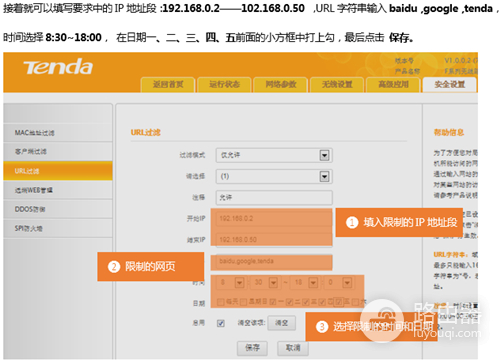This screenshot has height=361, width=500.
Task: Check the 星期日 checkbox
Action: pyautogui.click(x=244, y=302)
